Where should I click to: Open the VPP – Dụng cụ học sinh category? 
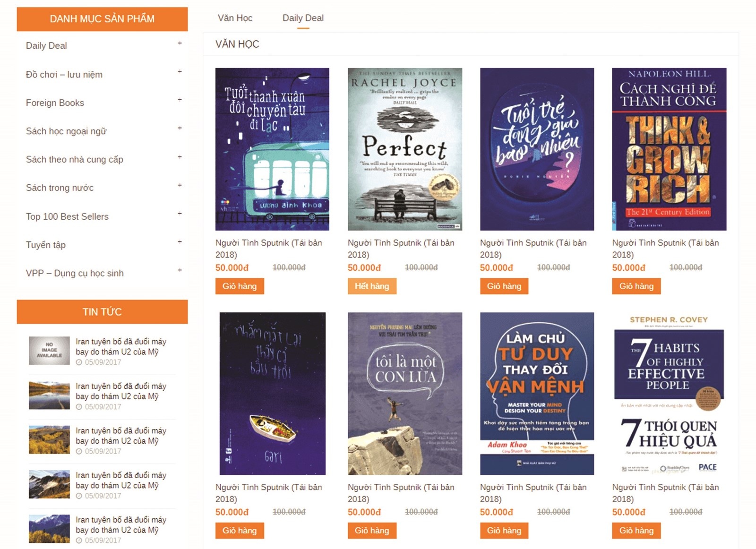(x=75, y=273)
